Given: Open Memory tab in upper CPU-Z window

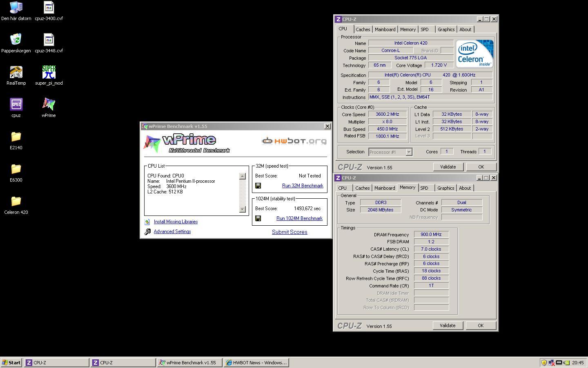Looking at the screenshot, I should (408, 29).
